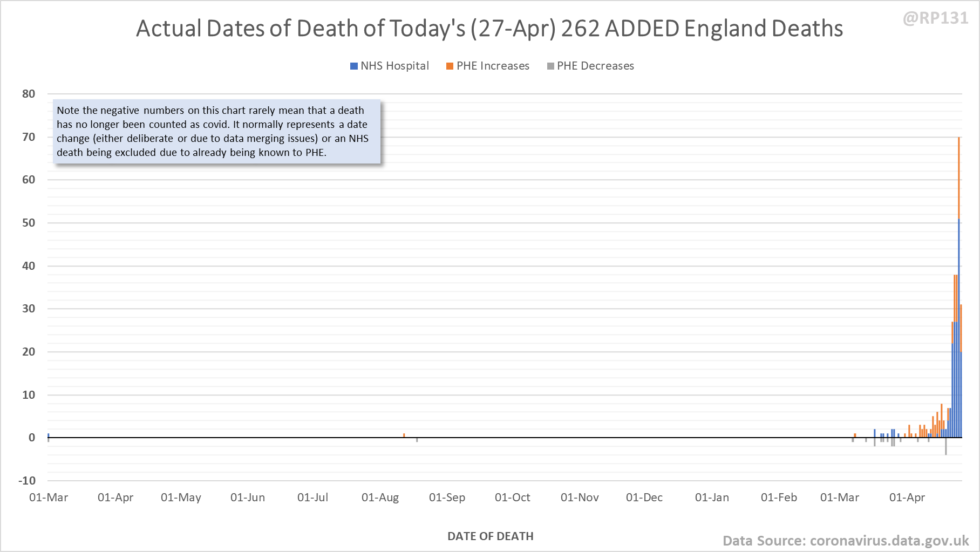Viewport: 980px width, 552px height.
Task: Select the small orange bar near 01-Aug
Action: [x=404, y=435]
